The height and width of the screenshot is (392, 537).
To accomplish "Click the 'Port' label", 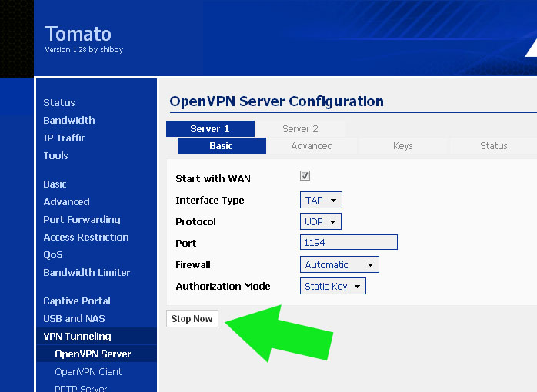I will [x=186, y=243].
